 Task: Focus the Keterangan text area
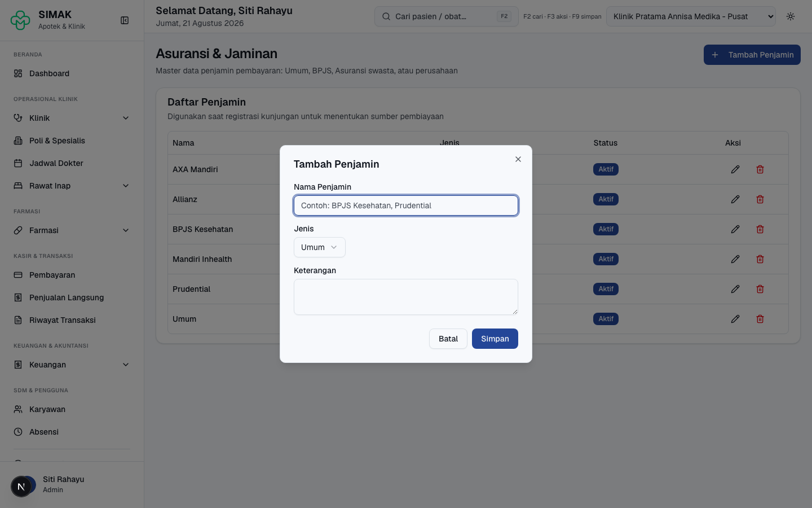tap(406, 297)
